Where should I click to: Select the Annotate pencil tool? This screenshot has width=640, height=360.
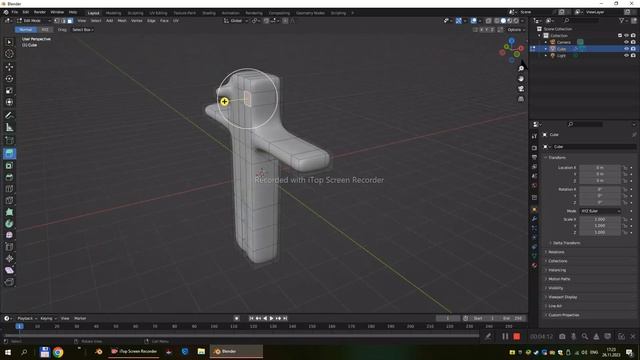[9, 115]
